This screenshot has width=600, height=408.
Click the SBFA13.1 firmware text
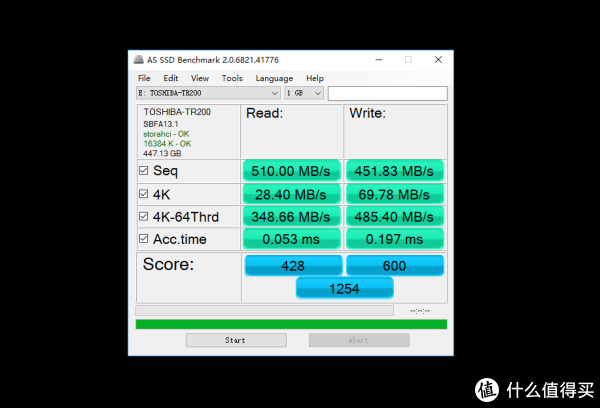point(161,124)
